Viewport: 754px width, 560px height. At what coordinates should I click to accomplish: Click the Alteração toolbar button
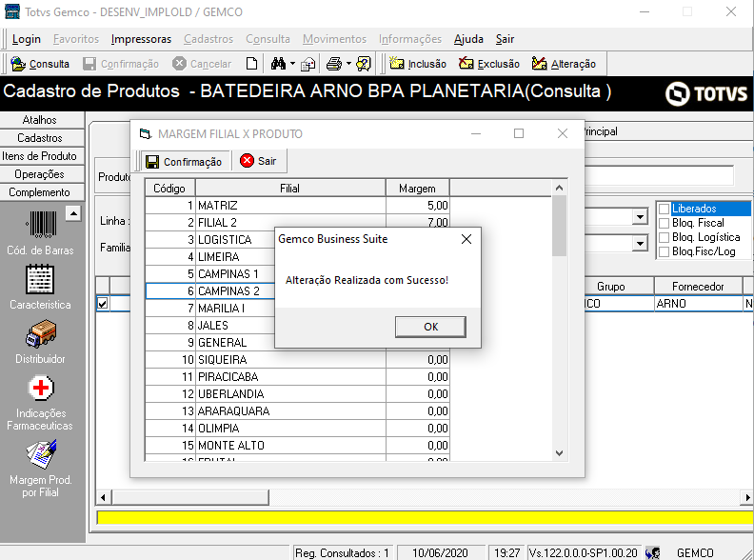pyautogui.click(x=564, y=64)
